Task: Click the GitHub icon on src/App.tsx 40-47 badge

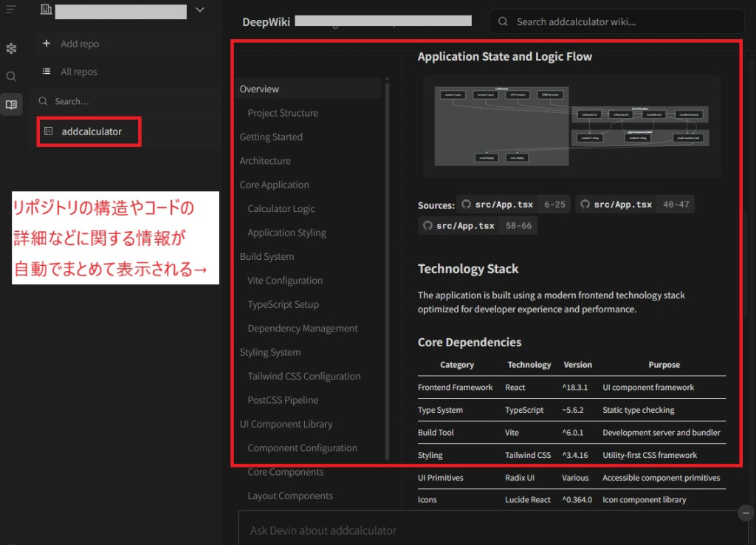Action: [585, 205]
